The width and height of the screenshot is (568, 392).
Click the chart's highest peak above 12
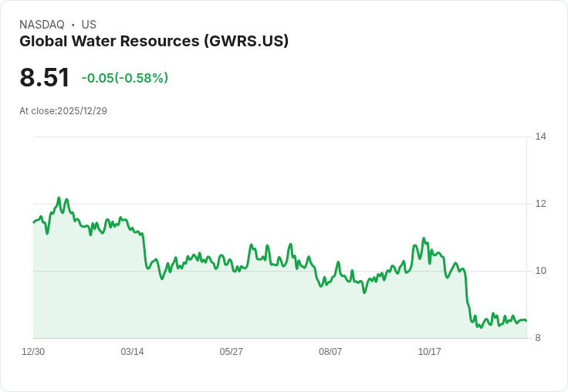(x=59, y=198)
